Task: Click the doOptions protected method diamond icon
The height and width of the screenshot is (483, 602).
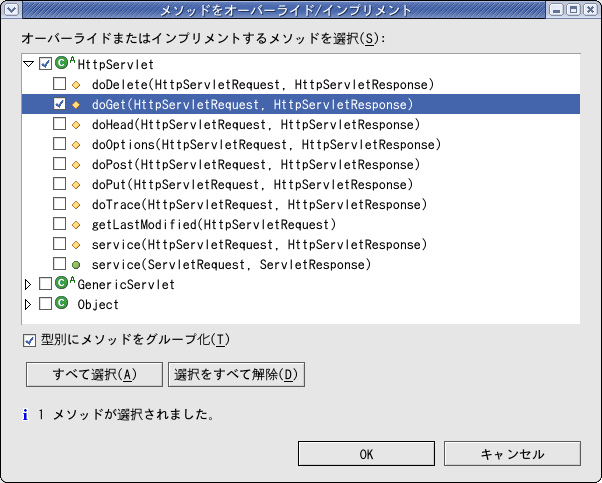Action: coord(76,145)
